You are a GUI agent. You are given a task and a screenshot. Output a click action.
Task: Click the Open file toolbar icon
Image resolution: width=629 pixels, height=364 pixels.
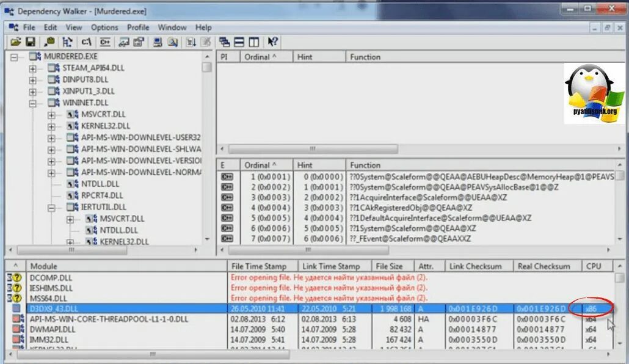pos(15,42)
